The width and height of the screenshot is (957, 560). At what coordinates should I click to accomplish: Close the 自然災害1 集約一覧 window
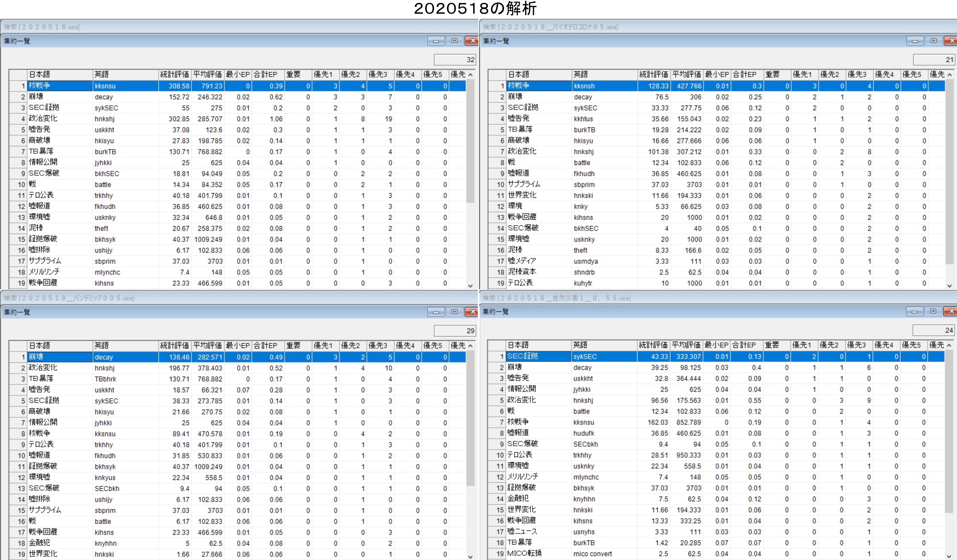[951, 311]
